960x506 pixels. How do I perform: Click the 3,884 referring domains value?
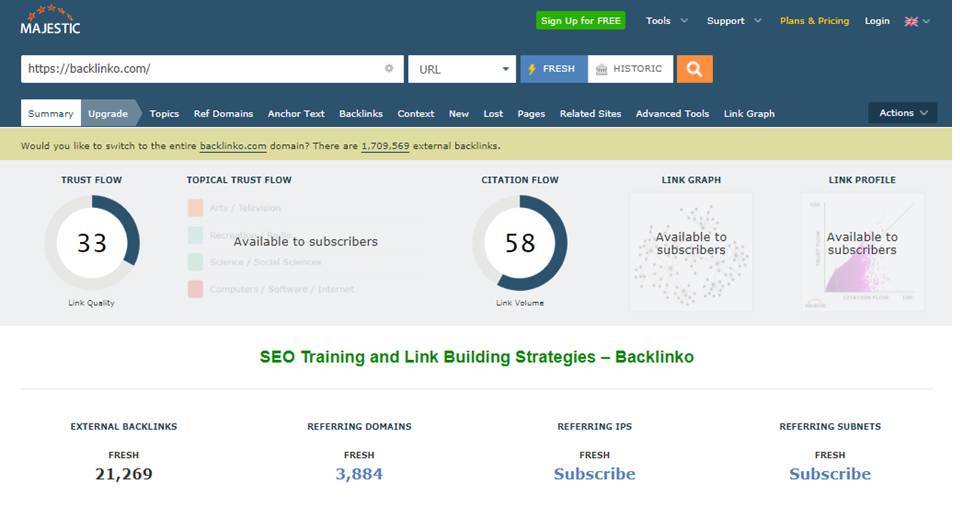(x=359, y=474)
